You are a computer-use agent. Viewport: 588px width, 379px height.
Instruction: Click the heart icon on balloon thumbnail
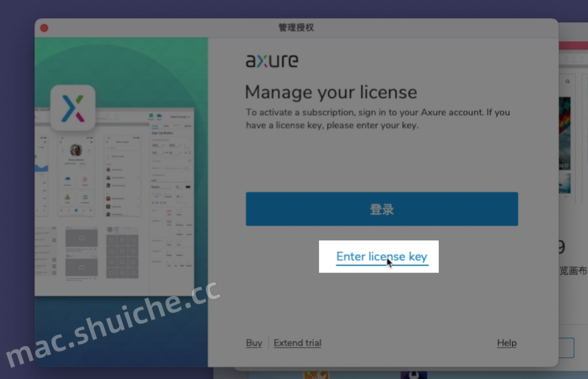pyautogui.click(x=567, y=166)
